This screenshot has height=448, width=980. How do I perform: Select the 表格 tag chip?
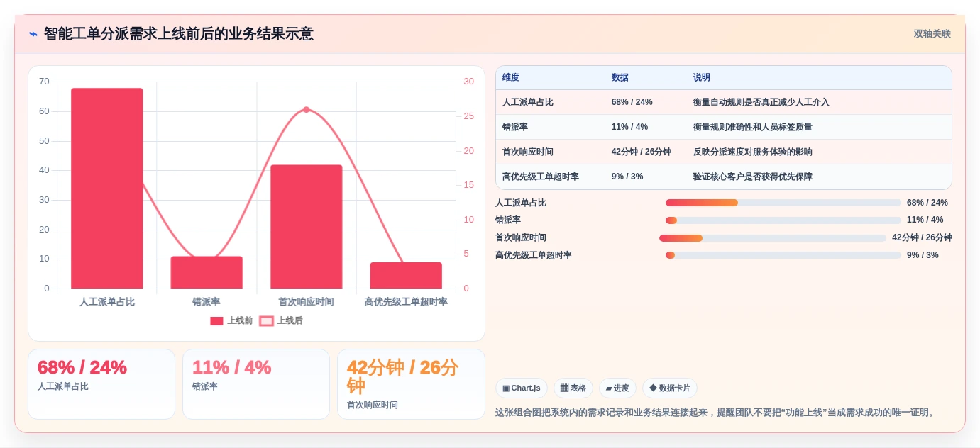573,388
